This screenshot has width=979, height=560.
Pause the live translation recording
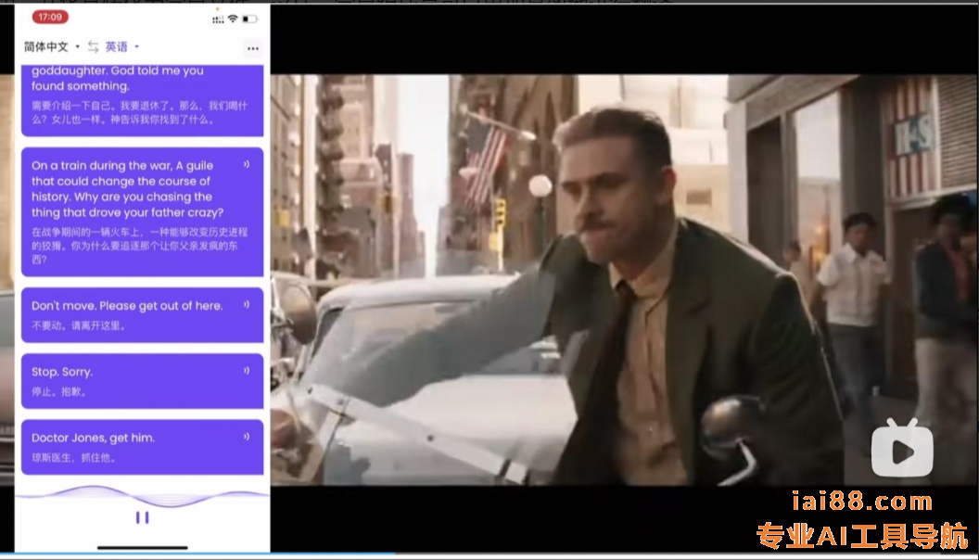click(x=143, y=517)
